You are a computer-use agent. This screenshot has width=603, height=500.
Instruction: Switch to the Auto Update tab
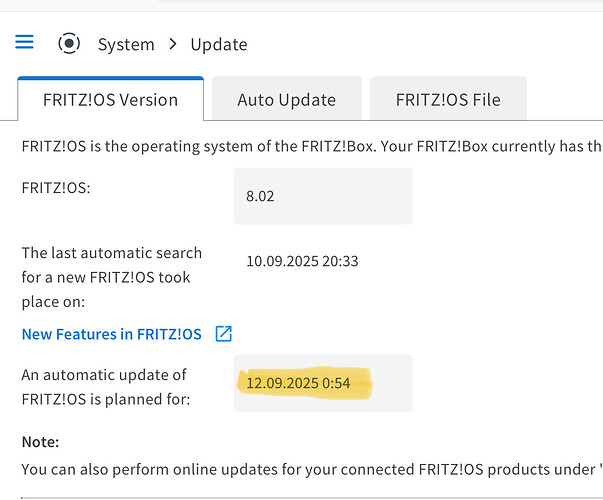click(287, 99)
